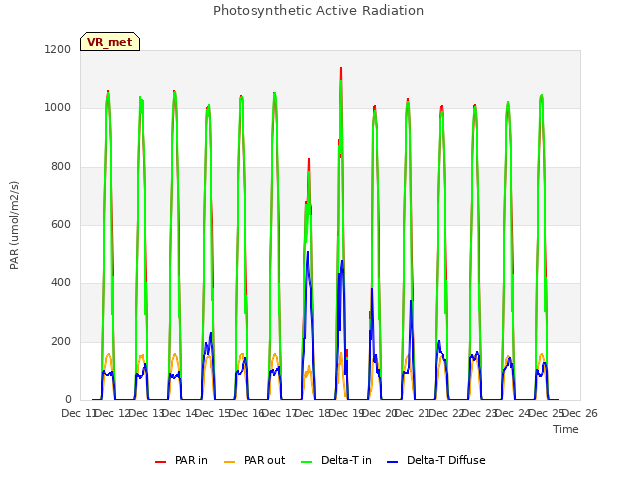Click the 1000 y-axis tick label
The width and height of the screenshot is (640, 480).
click(x=58, y=108)
